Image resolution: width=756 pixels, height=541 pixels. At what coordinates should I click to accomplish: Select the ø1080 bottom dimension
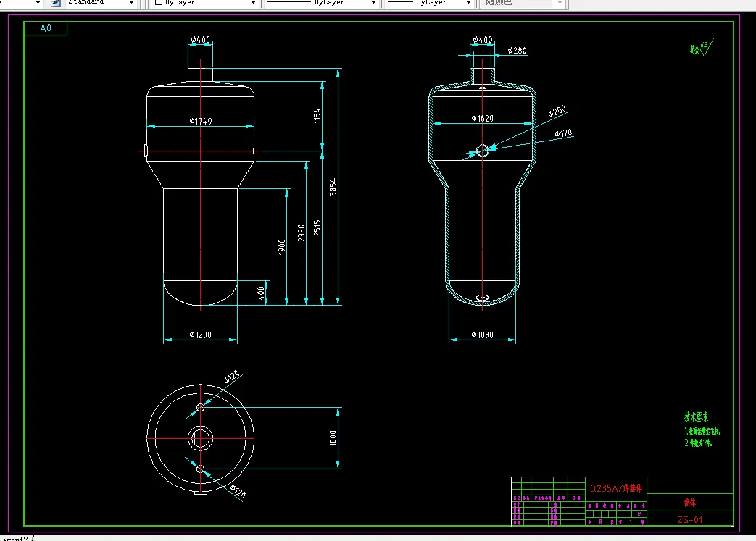click(x=482, y=335)
